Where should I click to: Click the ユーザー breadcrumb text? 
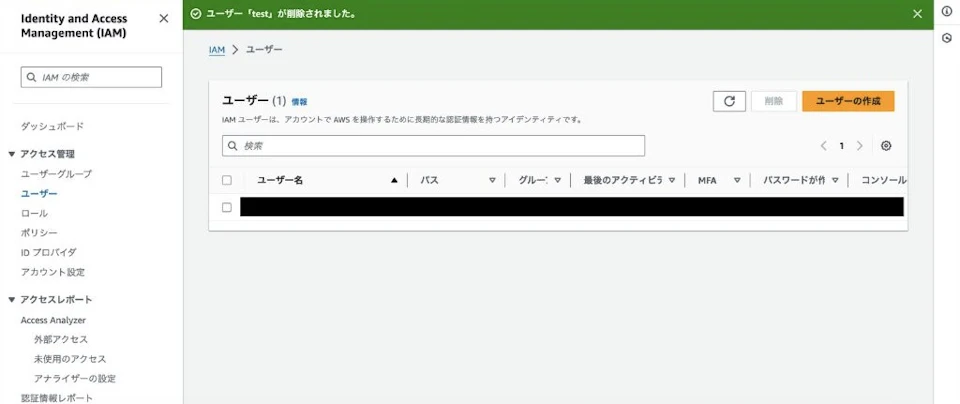coord(264,50)
